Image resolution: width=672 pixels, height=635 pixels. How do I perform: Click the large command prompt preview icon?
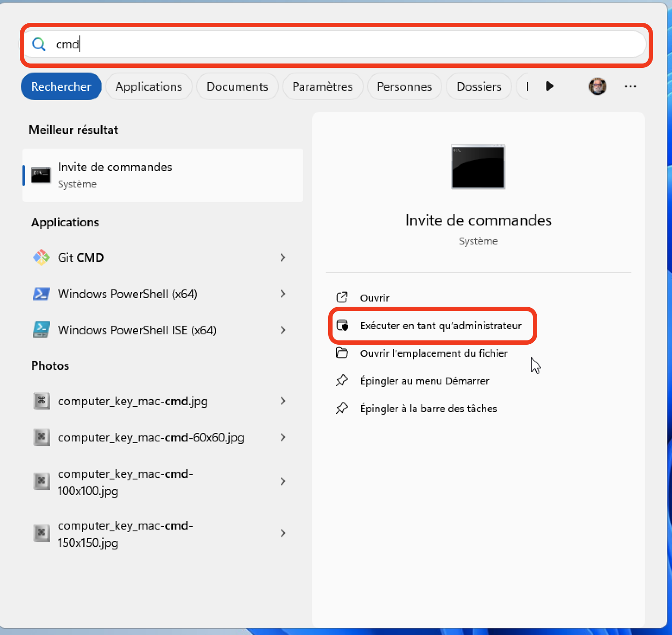coord(478,167)
